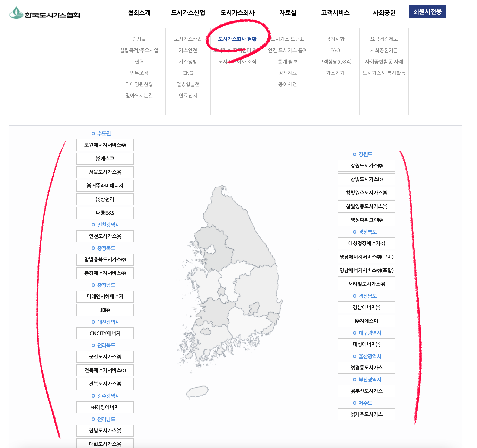477x448 pixels.
Task: Open the FAQ link under 고객서비스
Action: point(335,50)
